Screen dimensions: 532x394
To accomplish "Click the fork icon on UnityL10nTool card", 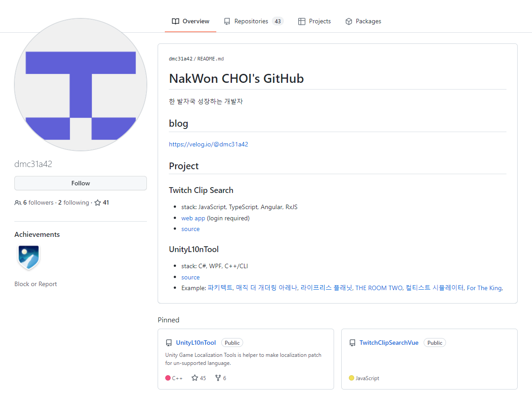I will (x=217, y=377).
